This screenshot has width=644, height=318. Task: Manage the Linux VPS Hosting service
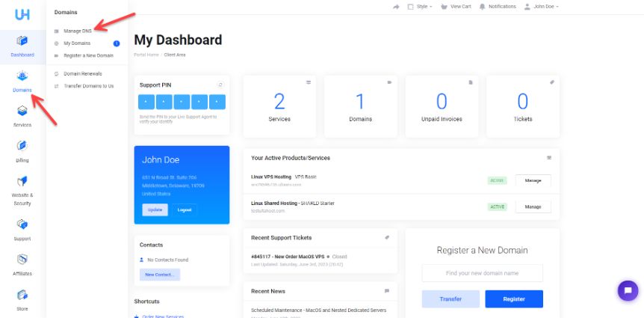[x=533, y=180]
